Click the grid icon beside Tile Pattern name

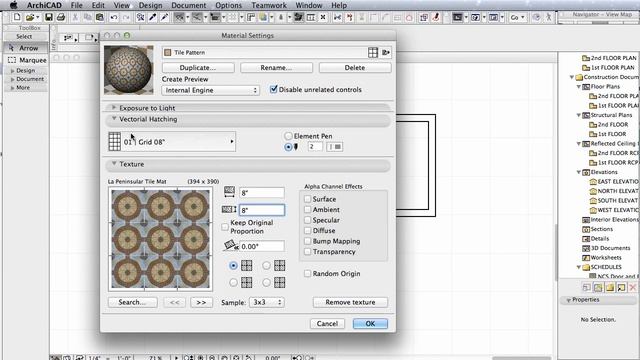point(373,52)
